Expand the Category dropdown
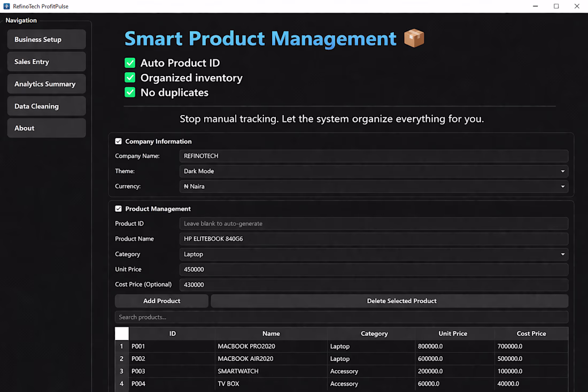Screen dimensions: 588x392 [x=374, y=255]
